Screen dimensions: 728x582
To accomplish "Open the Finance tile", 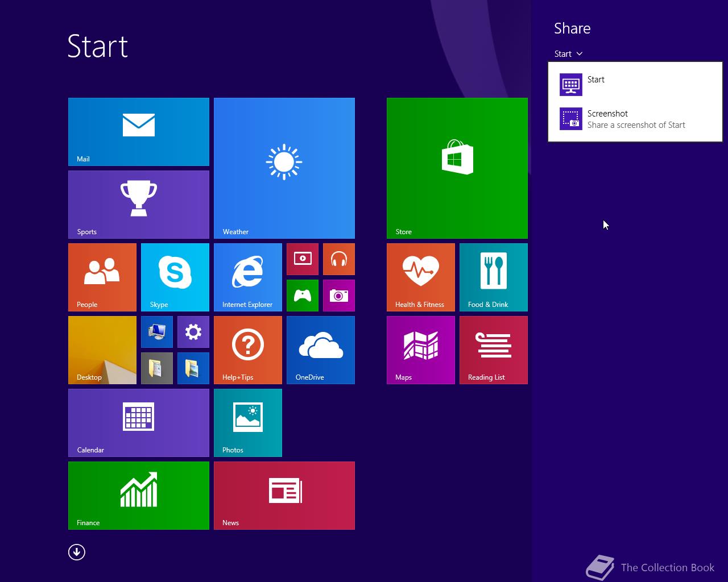I will pos(139,496).
